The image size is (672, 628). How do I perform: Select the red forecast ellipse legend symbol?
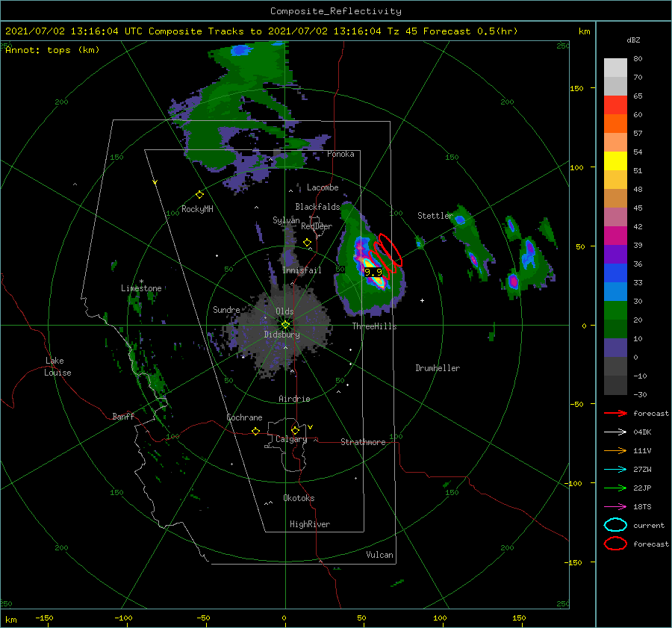tap(615, 544)
